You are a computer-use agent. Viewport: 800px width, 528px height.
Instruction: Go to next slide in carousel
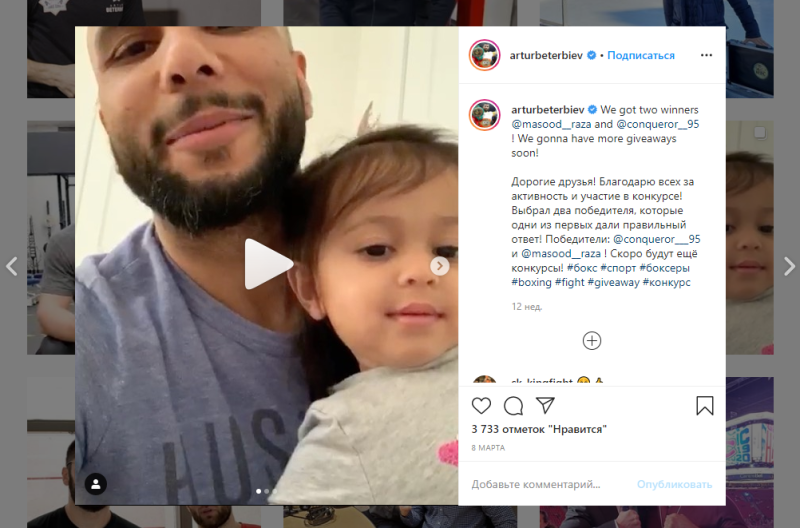[x=440, y=266]
